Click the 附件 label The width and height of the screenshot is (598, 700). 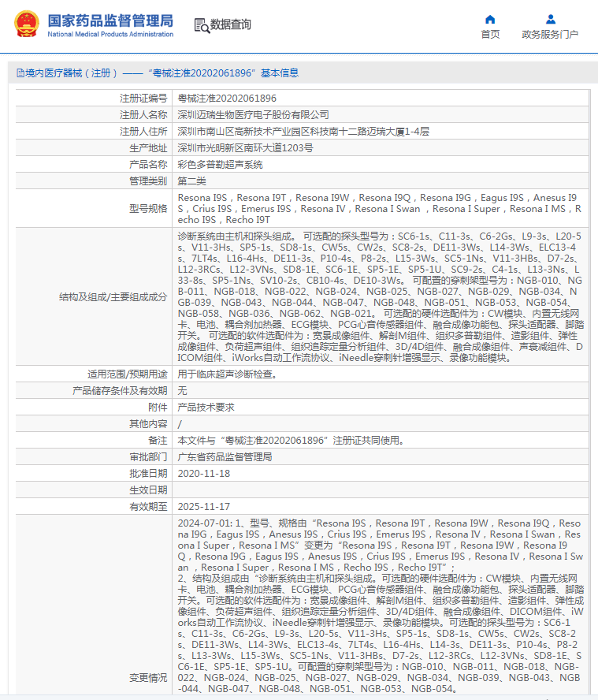pos(158,407)
